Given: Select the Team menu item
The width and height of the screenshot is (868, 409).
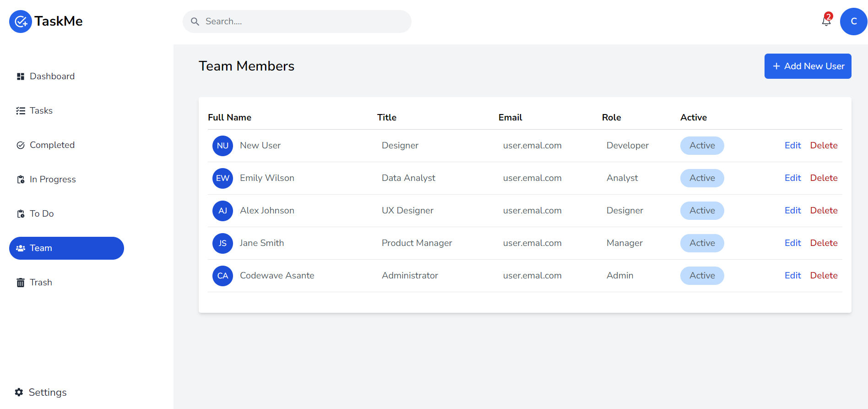Looking at the screenshot, I should tap(66, 248).
